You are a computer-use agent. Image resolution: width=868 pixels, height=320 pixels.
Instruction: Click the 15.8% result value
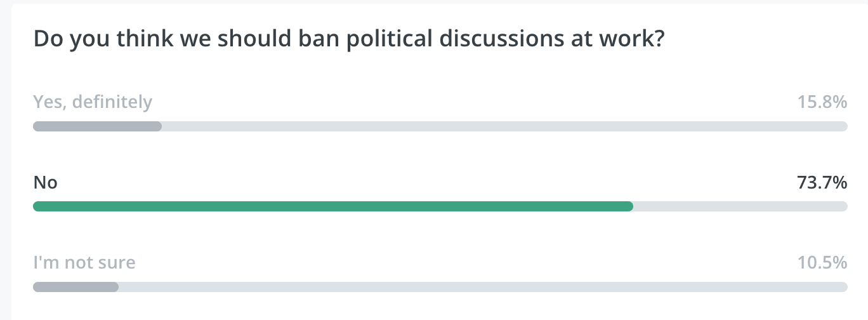point(822,102)
